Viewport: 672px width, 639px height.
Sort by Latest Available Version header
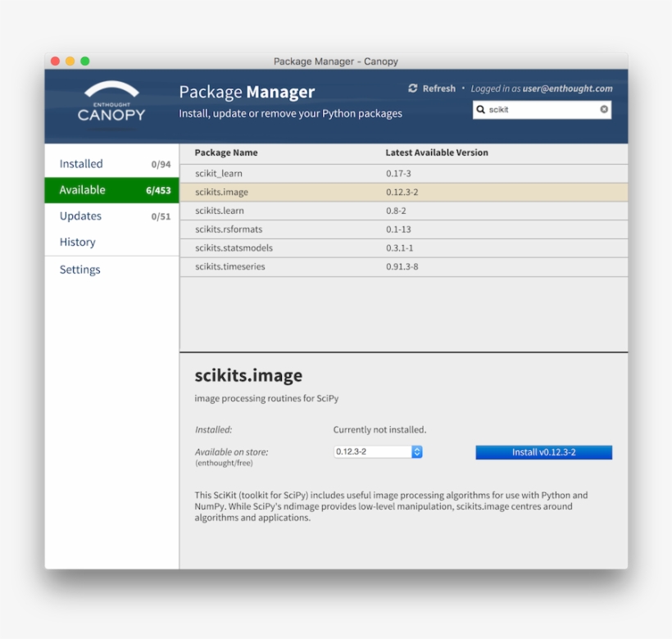pos(437,152)
